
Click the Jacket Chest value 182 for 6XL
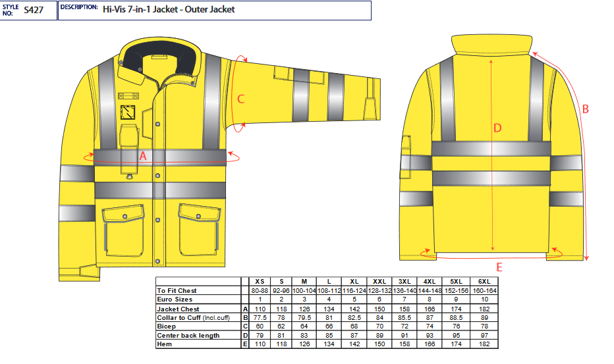pos(484,309)
